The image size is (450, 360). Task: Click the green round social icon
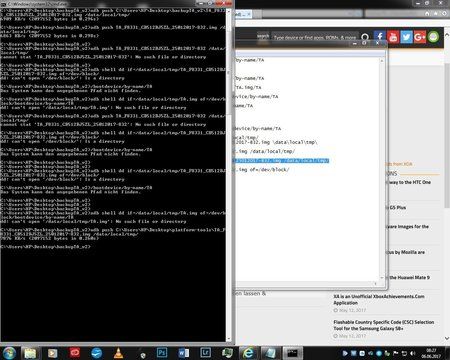[433, 37]
